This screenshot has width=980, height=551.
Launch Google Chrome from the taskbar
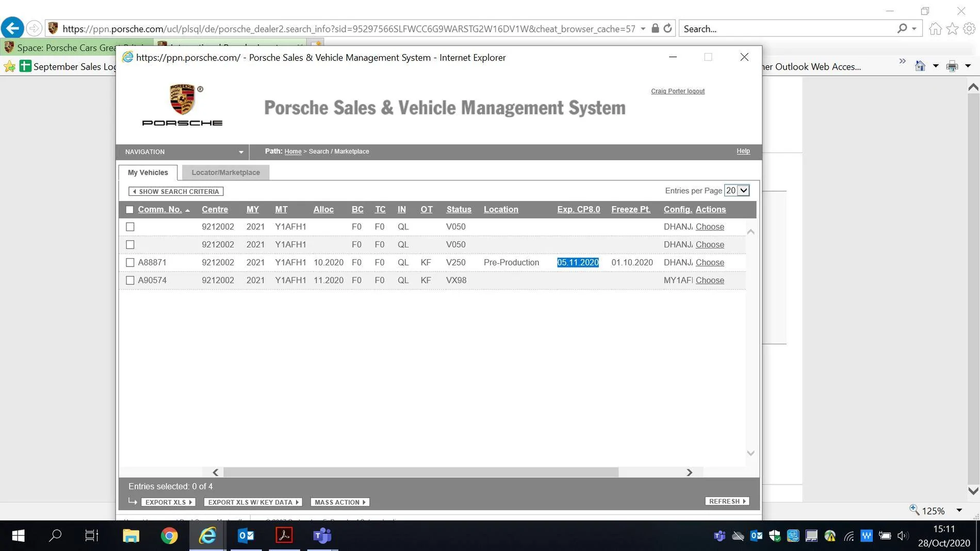[169, 536]
